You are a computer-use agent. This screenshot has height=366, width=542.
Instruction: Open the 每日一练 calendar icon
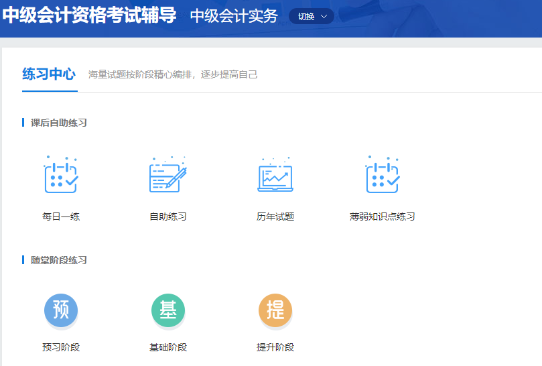click(x=61, y=175)
